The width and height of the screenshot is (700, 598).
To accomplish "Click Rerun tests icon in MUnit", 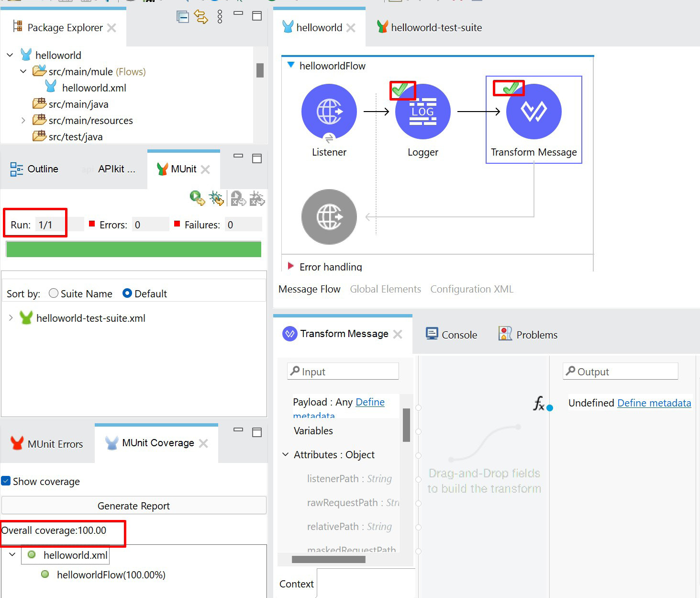I will [197, 198].
